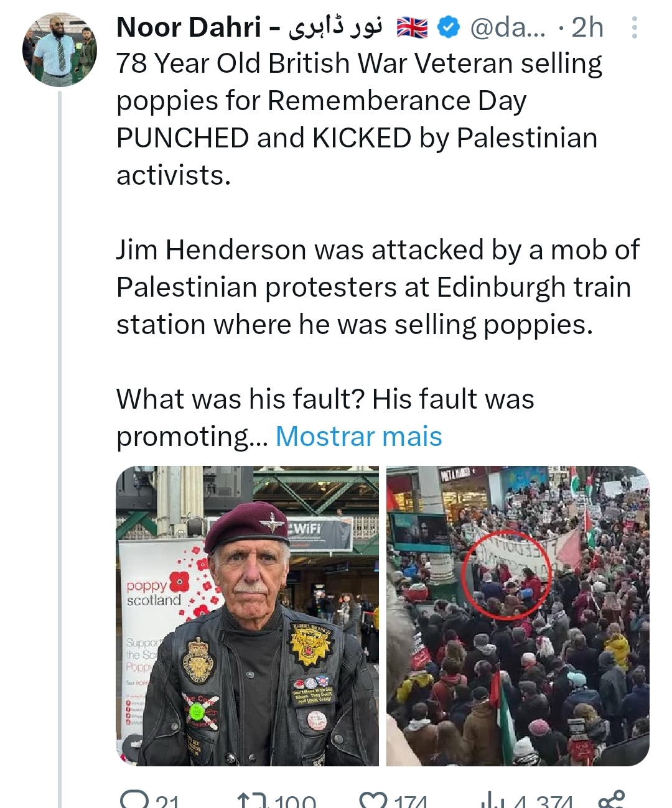Open the crowd protest photo

(517, 615)
